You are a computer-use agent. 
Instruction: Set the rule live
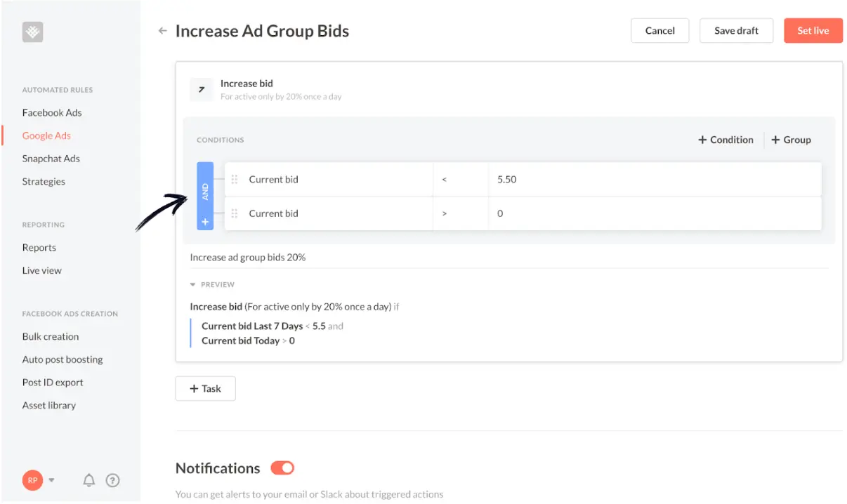(x=813, y=30)
